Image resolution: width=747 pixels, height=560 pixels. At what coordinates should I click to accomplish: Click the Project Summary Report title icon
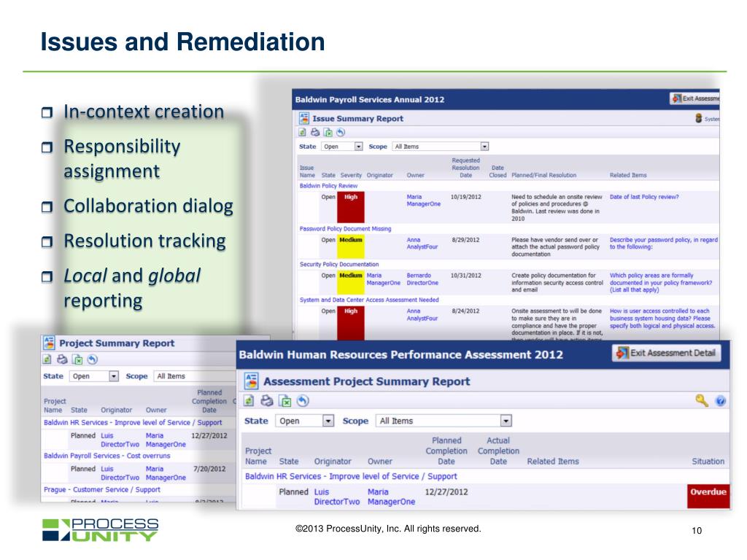[x=49, y=343]
